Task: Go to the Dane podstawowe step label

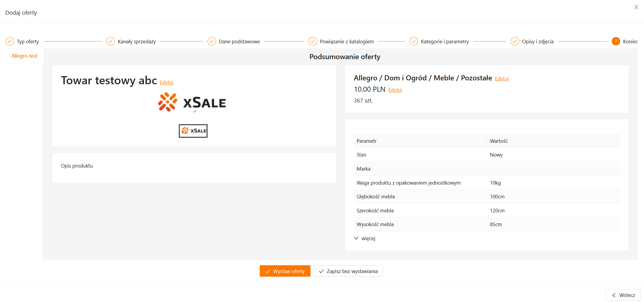Action: tap(239, 42)
